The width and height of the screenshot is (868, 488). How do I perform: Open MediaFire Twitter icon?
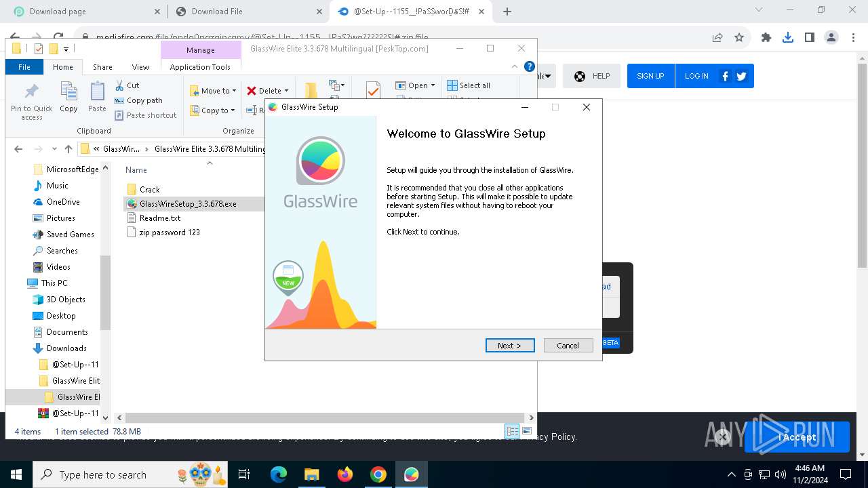click(x=741, y=77)
